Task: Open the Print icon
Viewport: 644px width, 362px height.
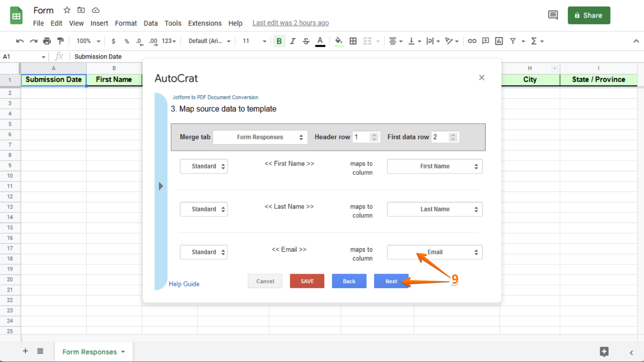Action: (x=47, y=41)
